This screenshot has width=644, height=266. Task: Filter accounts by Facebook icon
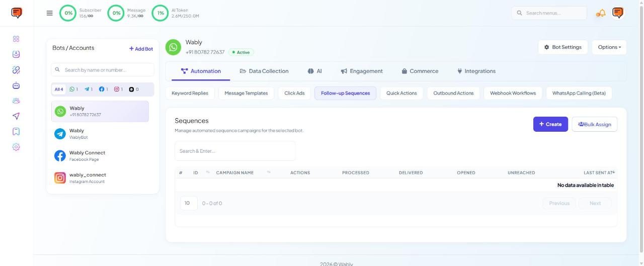pyautogui.click(x=103, y=90)
